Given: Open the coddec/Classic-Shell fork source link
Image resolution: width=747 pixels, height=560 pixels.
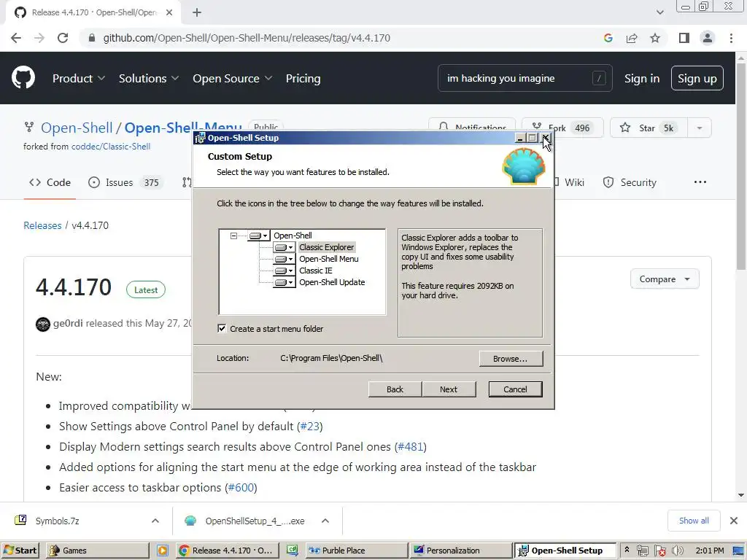Looking at the screenshot, I should 111,147.
